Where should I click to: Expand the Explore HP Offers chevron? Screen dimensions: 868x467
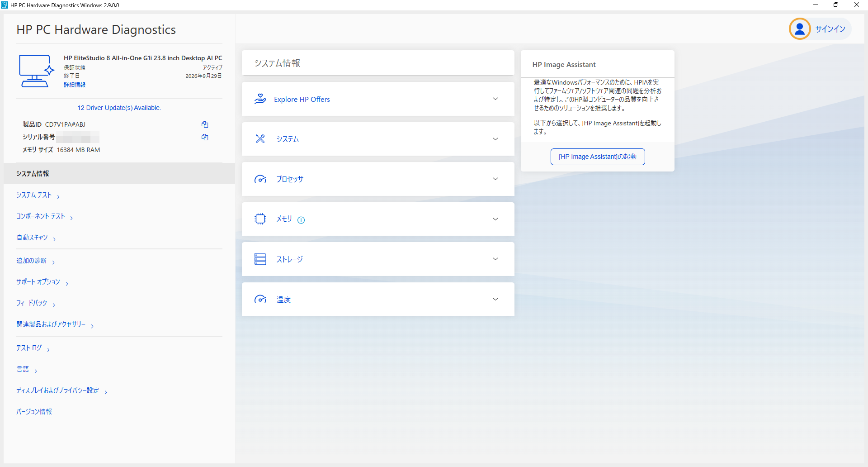[495, 99]
